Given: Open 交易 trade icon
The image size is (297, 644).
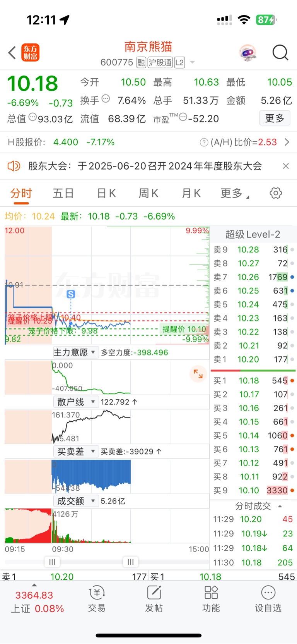Looking at the screenshot, I should pyautogui.click(x=97, y=598).
